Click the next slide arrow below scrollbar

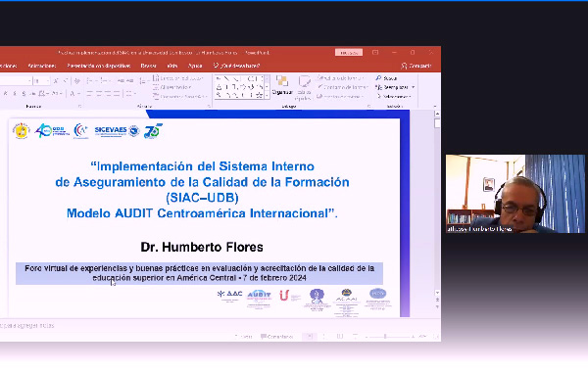coord(437,306)
